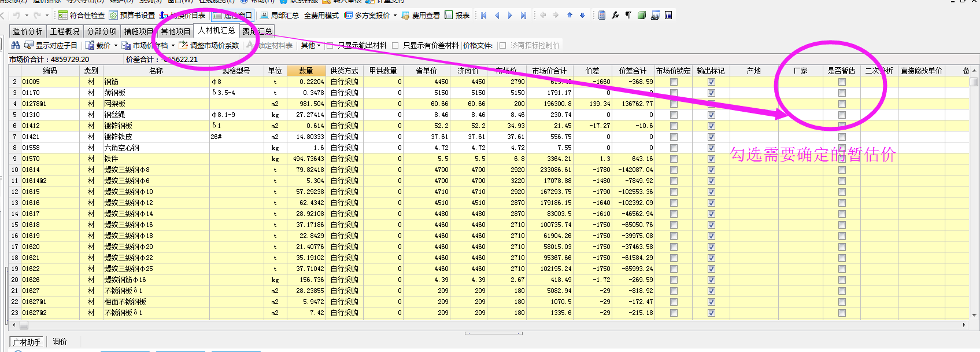Click 是否暂估 column header
The image size is (980, 352).
841,71
